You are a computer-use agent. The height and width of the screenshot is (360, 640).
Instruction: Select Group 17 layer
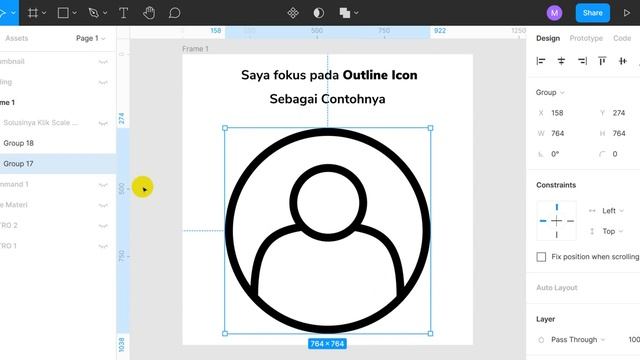pyautogui.click(x=58, y=164)
